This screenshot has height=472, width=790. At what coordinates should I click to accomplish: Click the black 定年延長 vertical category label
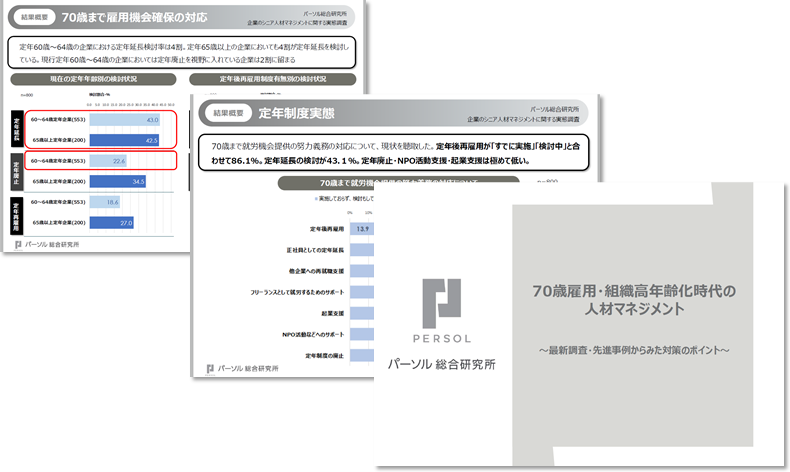(16, 128)
